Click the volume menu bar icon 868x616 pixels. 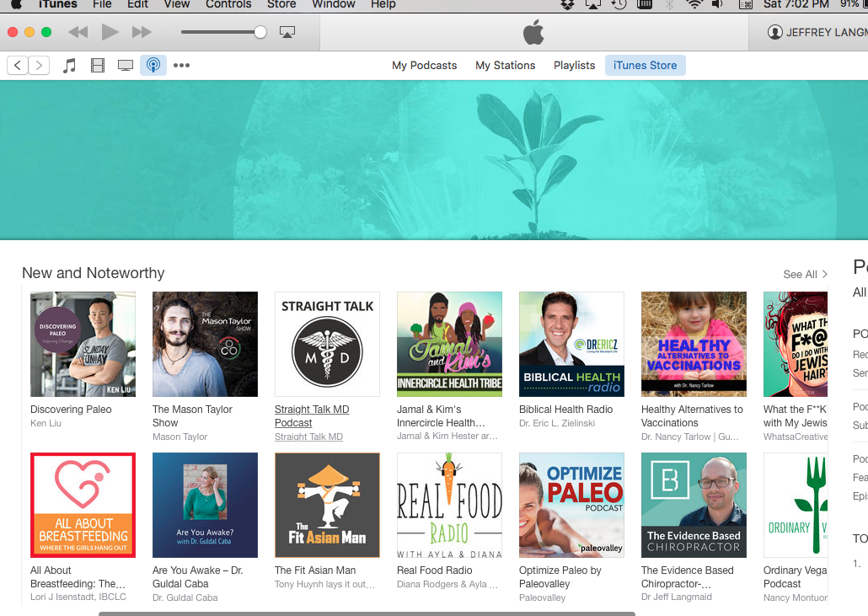pos(717,4)
